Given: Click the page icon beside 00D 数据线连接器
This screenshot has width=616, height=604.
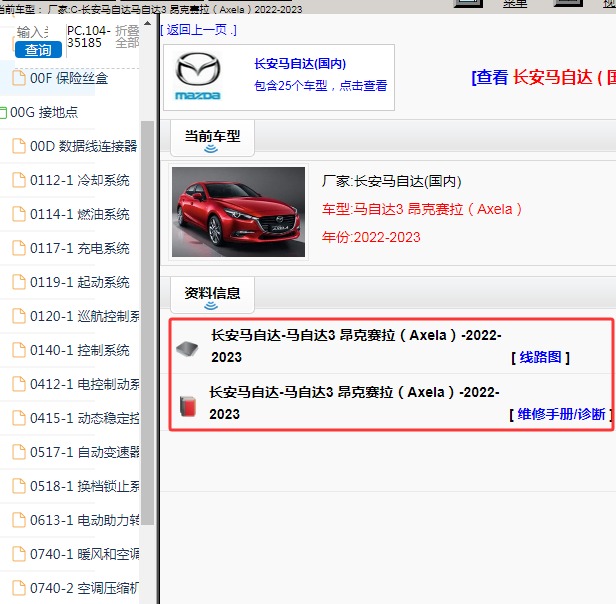Looking at the screenshot, I should pos(19,146).
